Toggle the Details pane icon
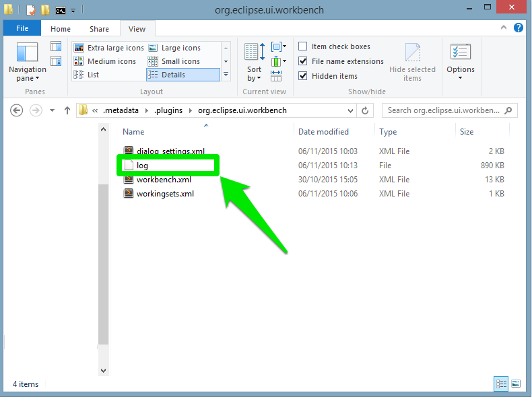Screen dimensions: 532x397 tap(56, 61)
